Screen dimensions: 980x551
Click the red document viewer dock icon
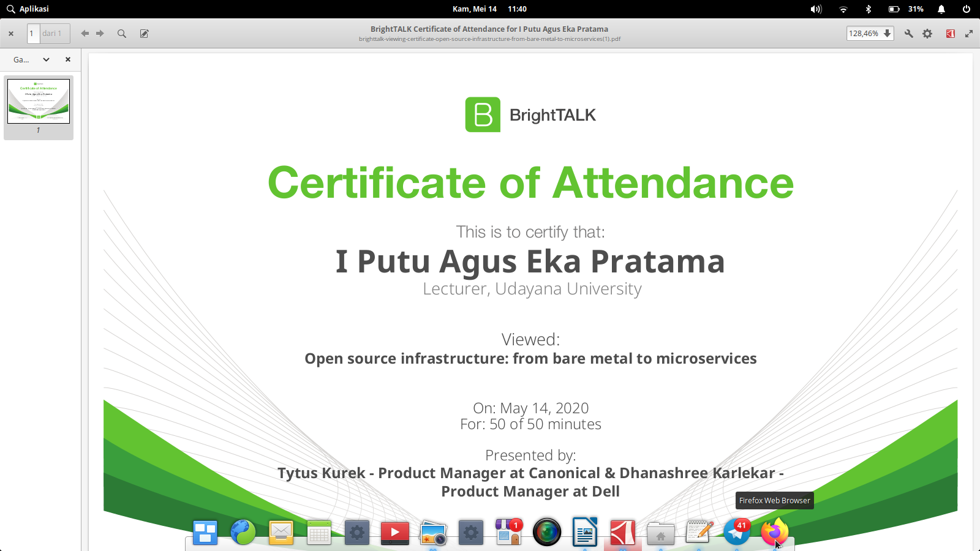(623, 533)
